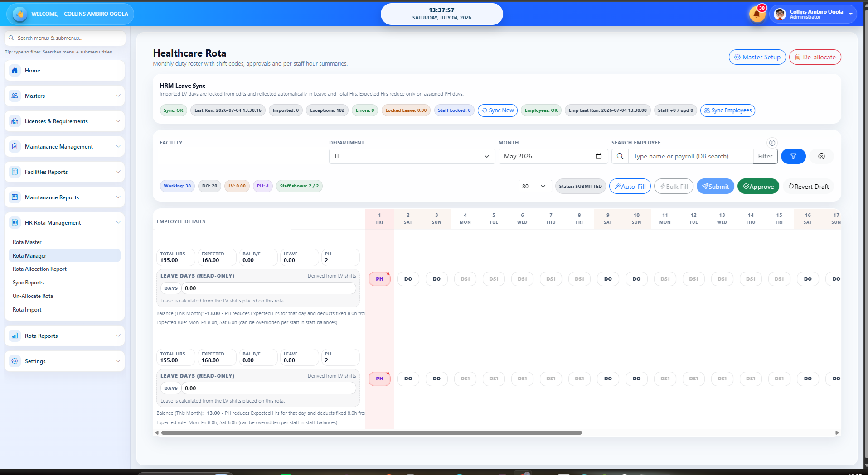Viewport: 868px width, 475px height.
Task: Click the info icon above the filter
Action: click(x=772, y=143)
